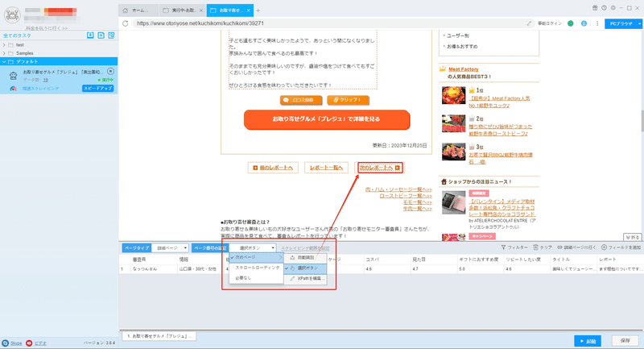Click the Meat Factory link

point(464,69)
